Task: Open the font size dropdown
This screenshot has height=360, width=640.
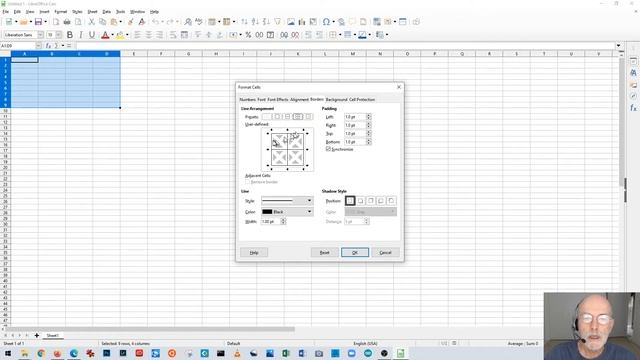Action: pos(59,35)
